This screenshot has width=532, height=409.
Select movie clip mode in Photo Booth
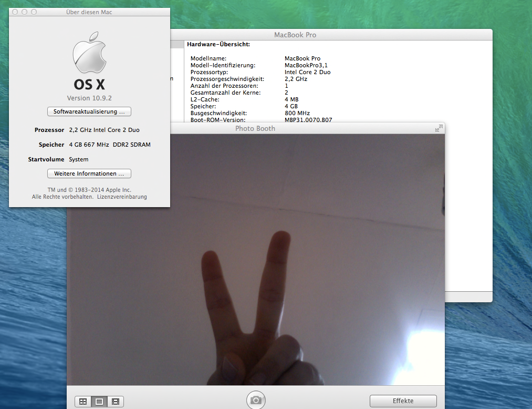pos(116,402)
